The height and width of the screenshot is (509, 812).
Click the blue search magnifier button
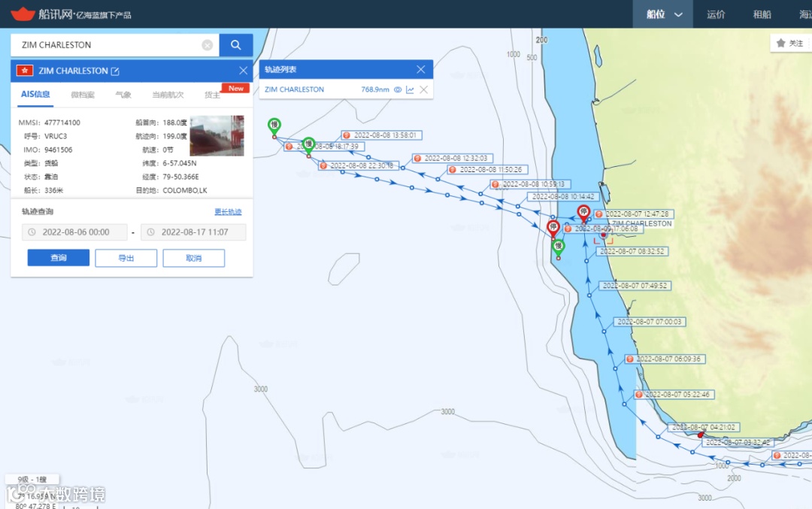click(x=235, y=45)
